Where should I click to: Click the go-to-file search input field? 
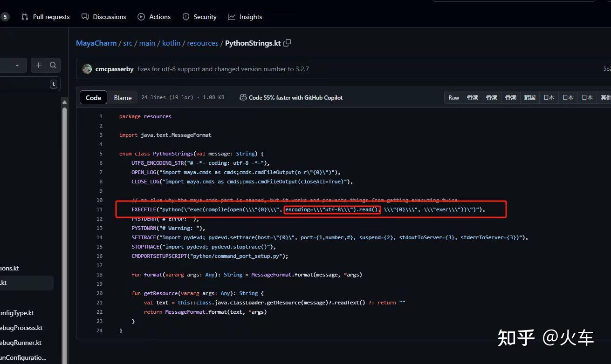(23, 84)
